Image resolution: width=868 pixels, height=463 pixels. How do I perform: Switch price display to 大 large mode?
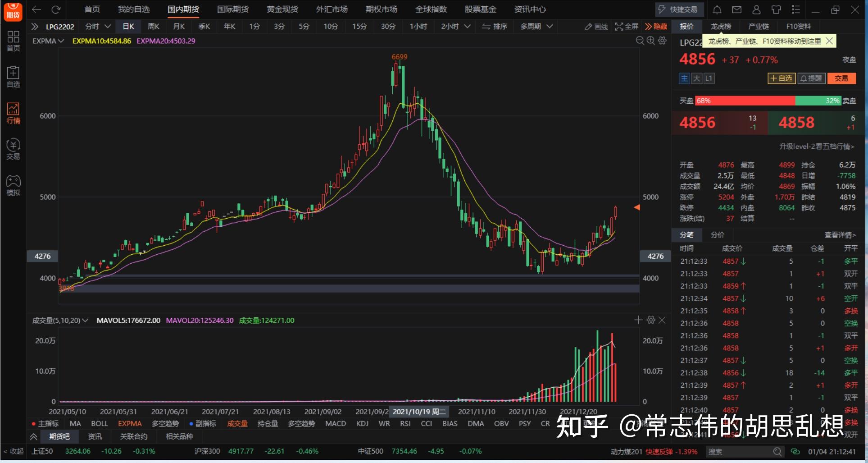(x=696, y=78)
